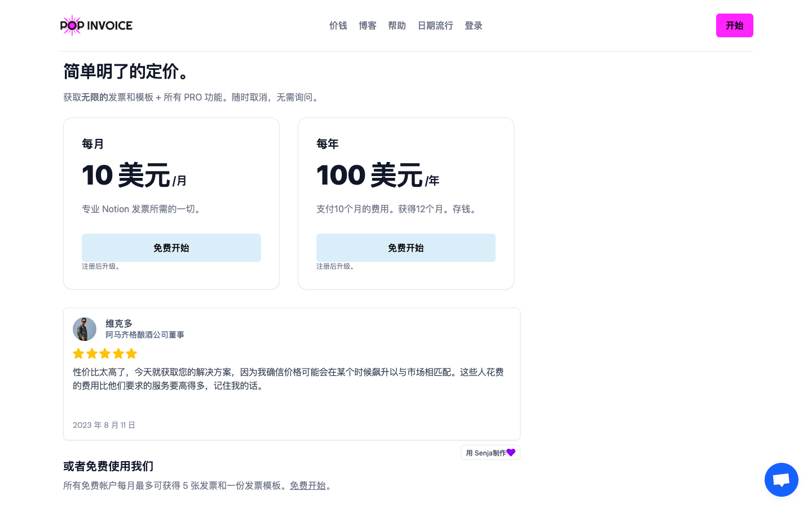Click 免费开始 on the yearly plan
Screen dimensions: 812x508
[x=405, y=248]
